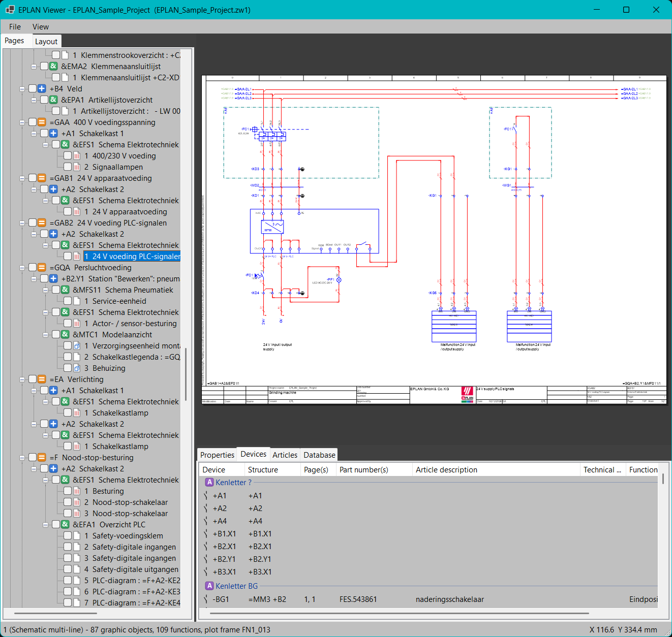The width and height of the screenshot is (672, 637).
Task: Click the A icon of Kenletter BG group
Action: 209,586
